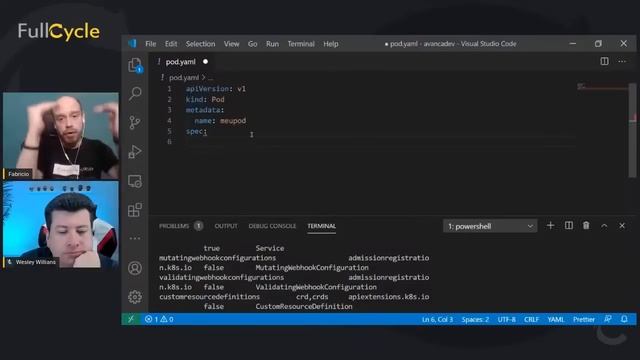Select Fabricio's webcam thumbnail
The image size is (640, 360).
click(x=61, y=136)
